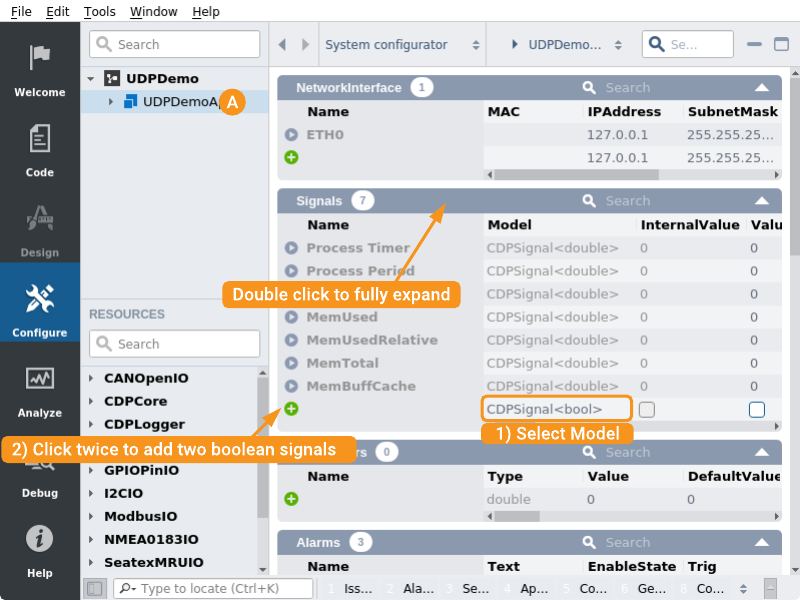
Task: Open the Help mode
Action: click(40, 550)
